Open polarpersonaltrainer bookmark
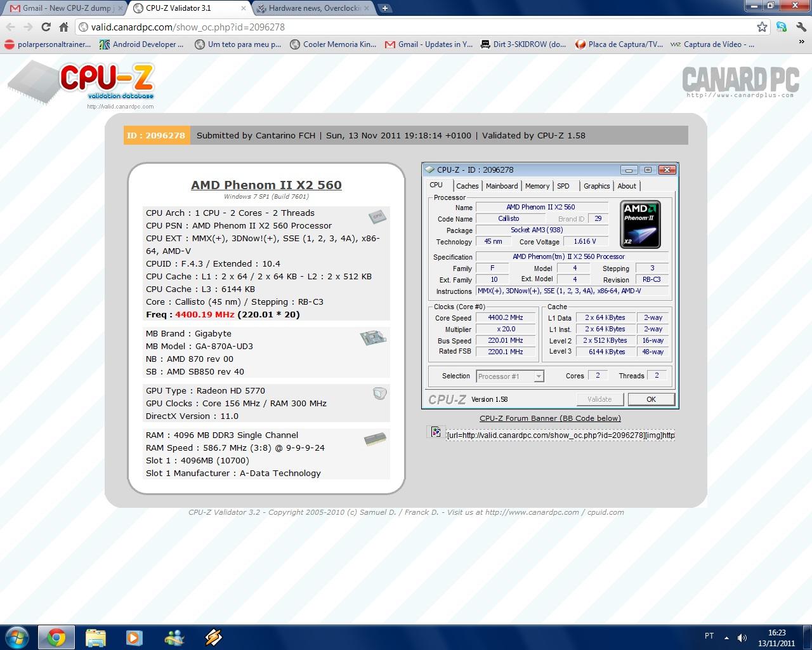This screenshot has height=650, width=812. pyautogui.click(x=48, y=44)
